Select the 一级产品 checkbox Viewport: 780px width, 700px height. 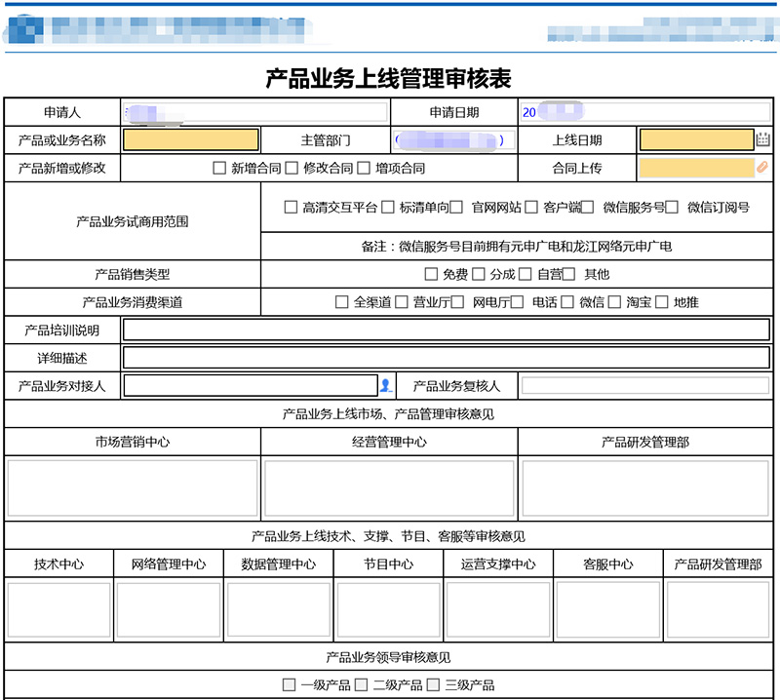coord(289,685)
